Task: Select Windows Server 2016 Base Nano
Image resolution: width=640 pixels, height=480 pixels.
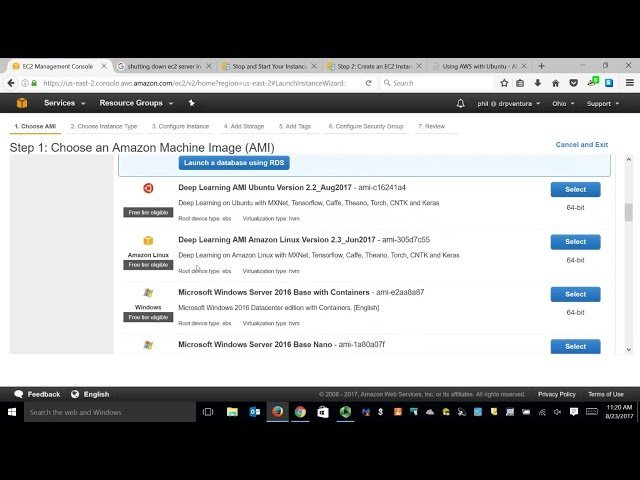Action: pyautogui.click(x=575, y=346)
